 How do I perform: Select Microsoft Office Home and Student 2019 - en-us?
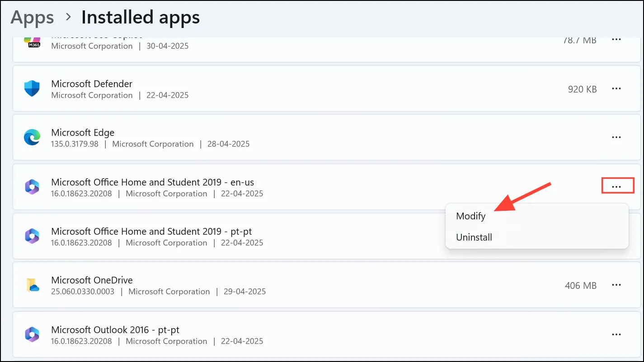(x=153, y=182)
